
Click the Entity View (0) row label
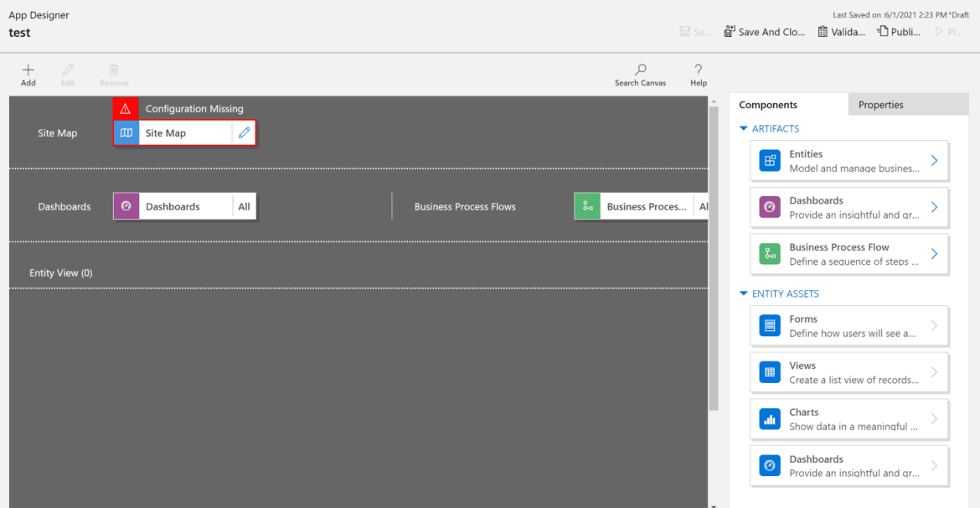coord(60,272)
